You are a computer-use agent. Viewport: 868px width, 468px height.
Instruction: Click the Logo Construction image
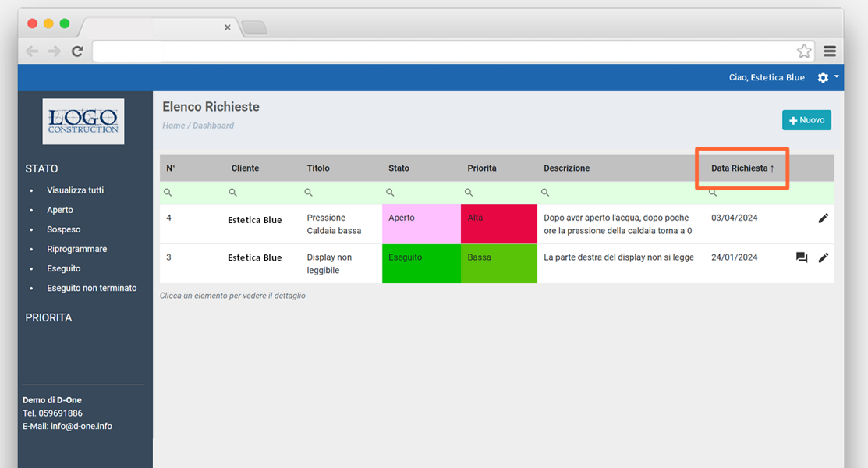[x=83, y=121]
